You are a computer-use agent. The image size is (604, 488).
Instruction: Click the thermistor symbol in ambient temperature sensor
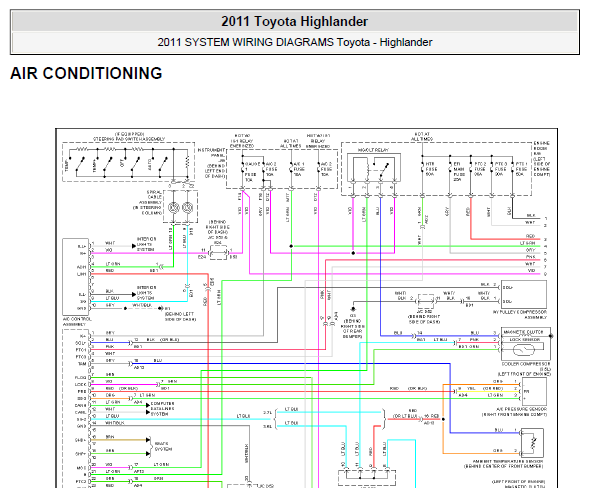(x=533, y=443)
